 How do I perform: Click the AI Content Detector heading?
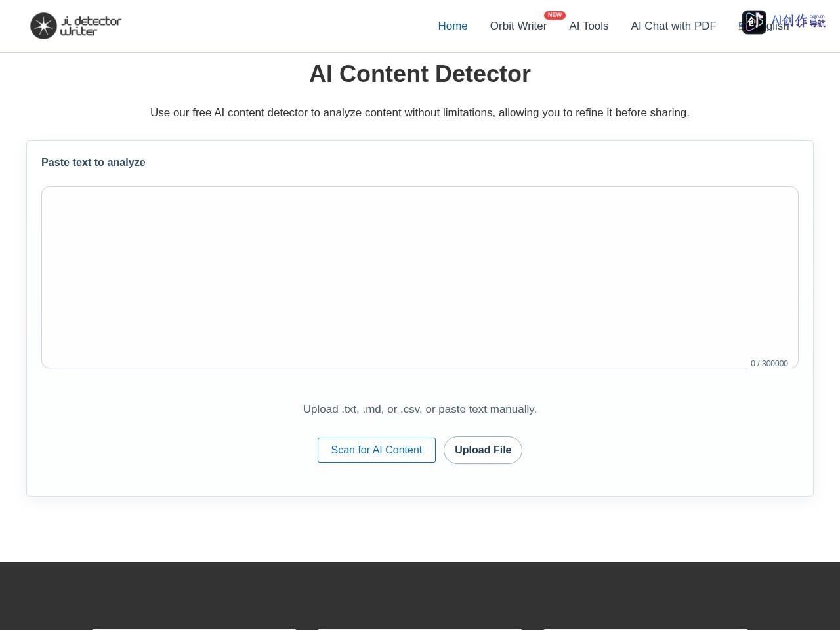[x=420, y=73]
